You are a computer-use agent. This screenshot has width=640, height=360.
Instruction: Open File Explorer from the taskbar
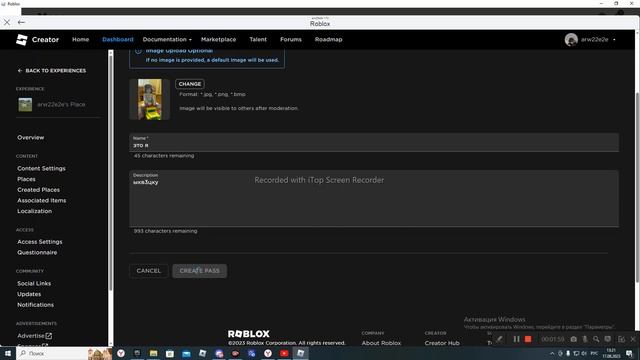pos(153,353)
